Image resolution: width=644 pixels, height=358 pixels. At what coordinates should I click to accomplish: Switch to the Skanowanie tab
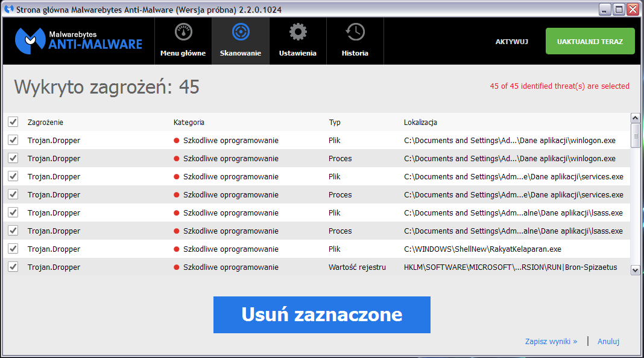coord(241,41)
